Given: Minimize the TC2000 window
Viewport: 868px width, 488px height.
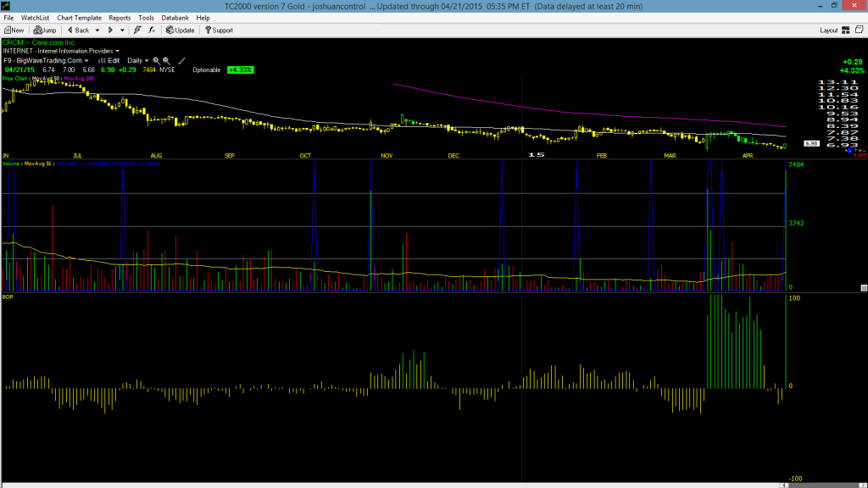Looking at the screenshot, I should [x=820, y=6].
